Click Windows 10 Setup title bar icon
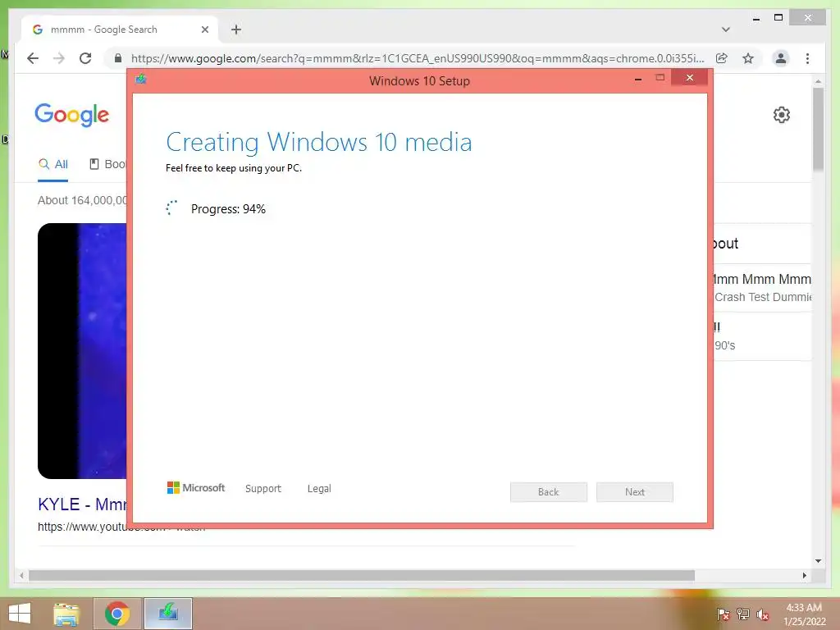840x630 pixels. [141, 80]
